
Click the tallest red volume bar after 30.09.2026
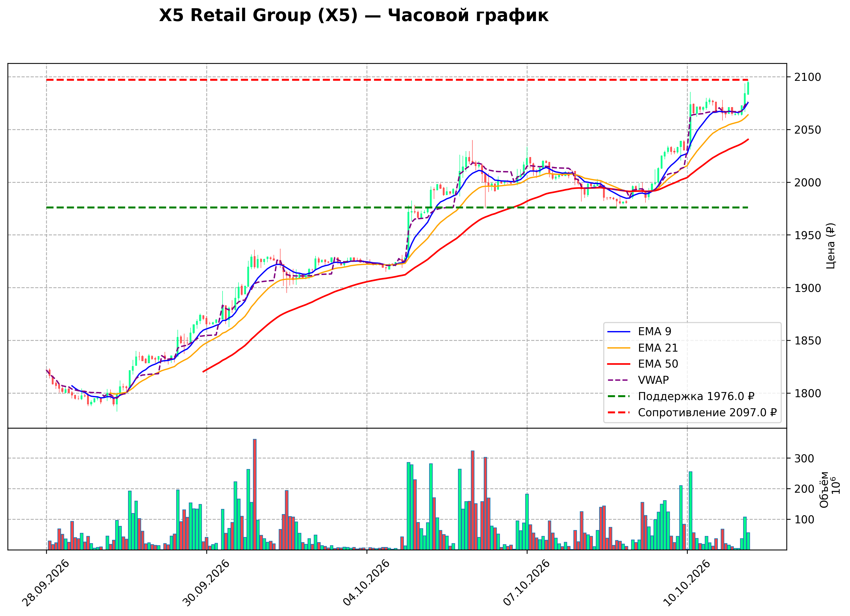[x=254, y=494]
